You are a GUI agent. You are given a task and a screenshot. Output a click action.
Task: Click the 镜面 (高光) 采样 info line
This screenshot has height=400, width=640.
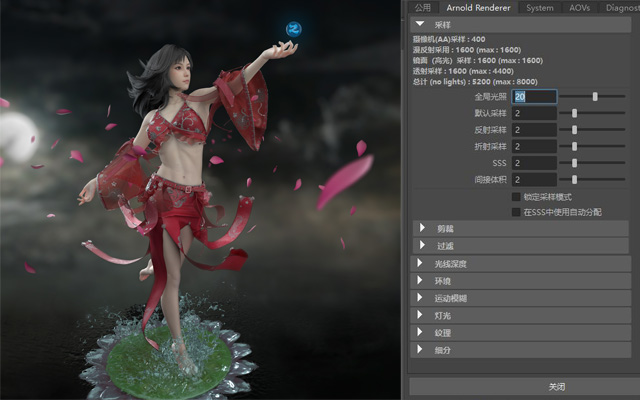478,60
